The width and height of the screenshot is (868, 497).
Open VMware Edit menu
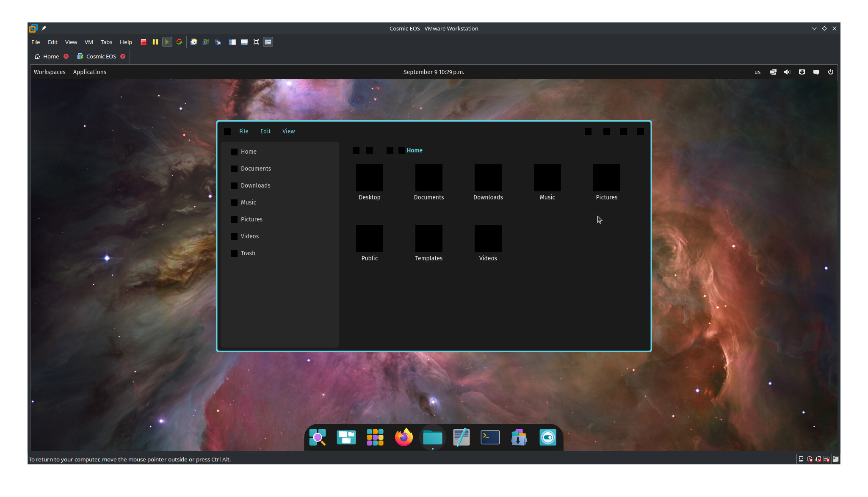(53, 42)
